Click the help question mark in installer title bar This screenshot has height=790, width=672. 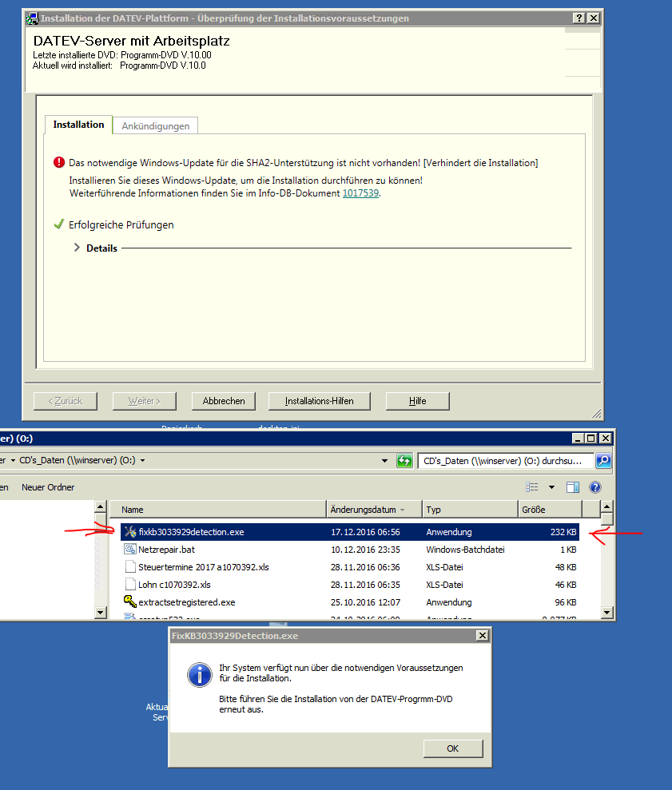(579, 18)
